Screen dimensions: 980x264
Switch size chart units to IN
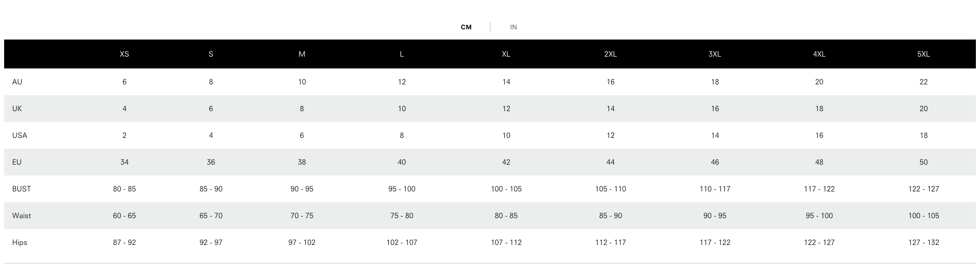513,27
